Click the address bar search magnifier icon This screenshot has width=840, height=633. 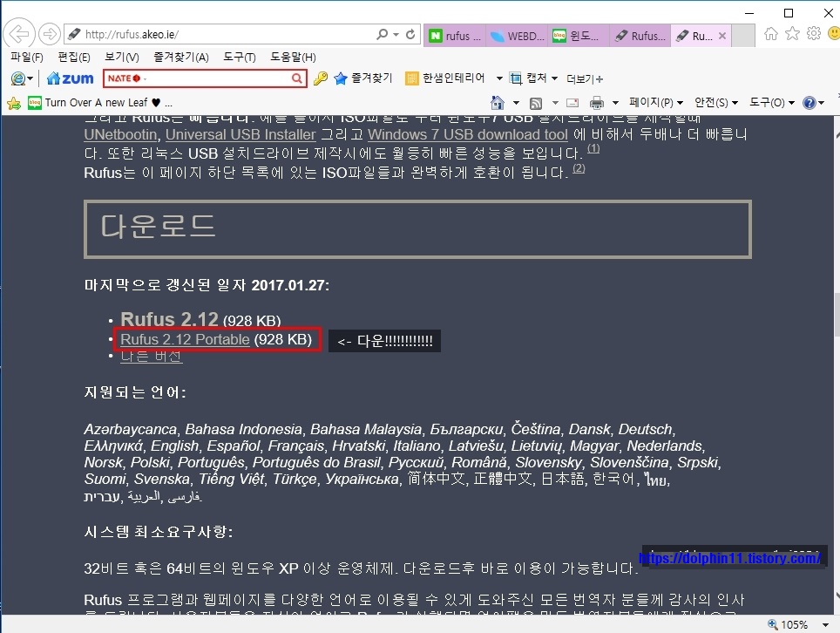(382, 34)
